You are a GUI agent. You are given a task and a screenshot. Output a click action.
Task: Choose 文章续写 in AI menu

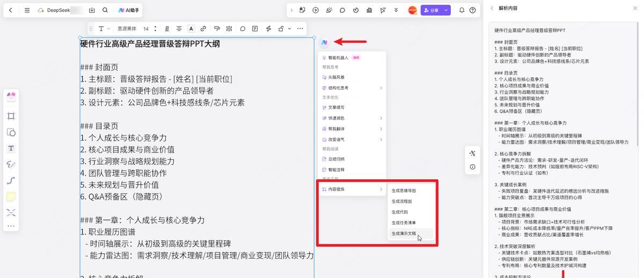coord(352,107)
